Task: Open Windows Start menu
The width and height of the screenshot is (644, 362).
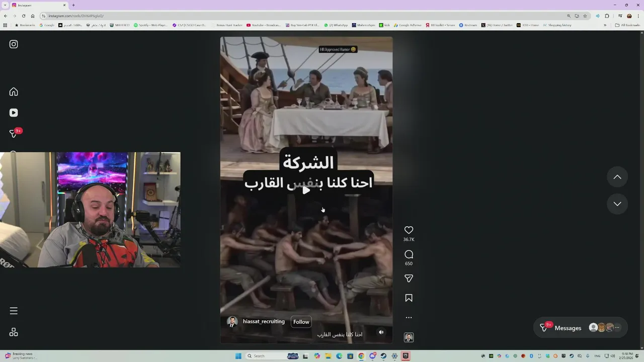Action: (238, 356)
